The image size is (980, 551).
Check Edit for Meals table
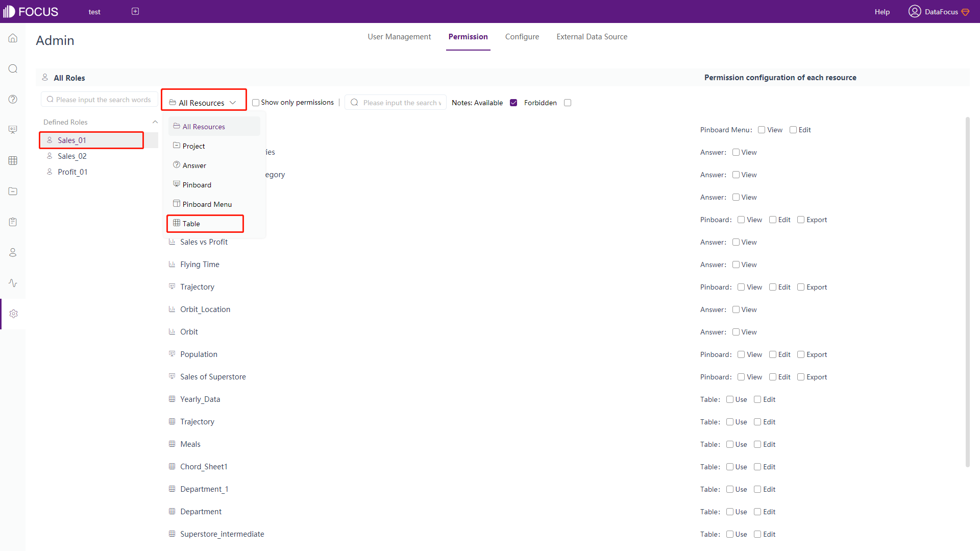tap(757, 444)
